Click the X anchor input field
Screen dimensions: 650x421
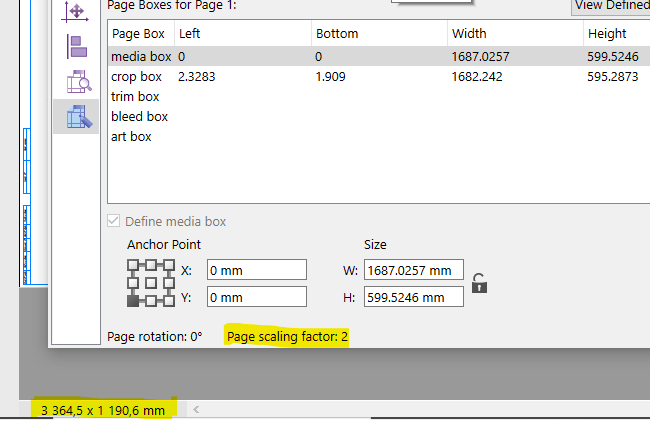pos(257,270)
